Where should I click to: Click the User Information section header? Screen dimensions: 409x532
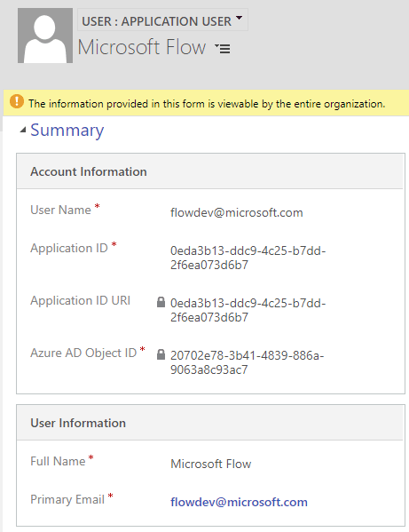coord(78,423)
